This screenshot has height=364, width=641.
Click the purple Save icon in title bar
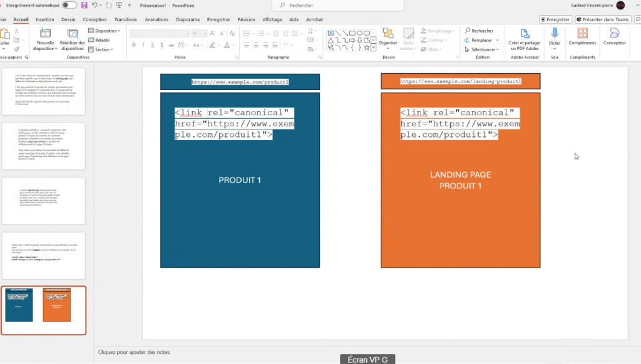click(84, 5)
